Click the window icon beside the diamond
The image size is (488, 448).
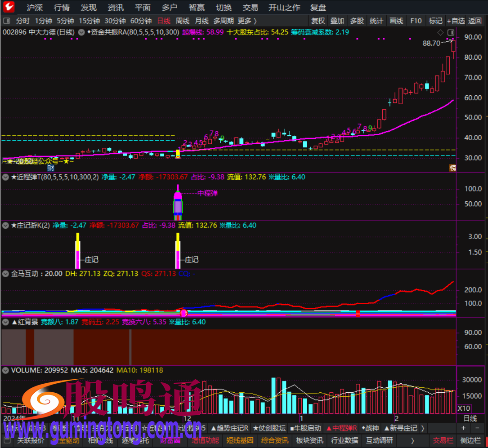pos(450,33)
